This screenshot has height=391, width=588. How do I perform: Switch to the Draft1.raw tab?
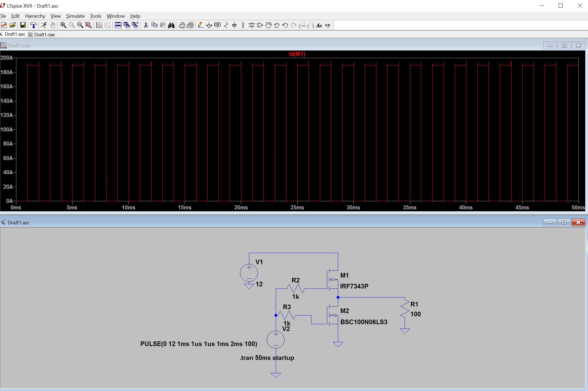(42, 35)
